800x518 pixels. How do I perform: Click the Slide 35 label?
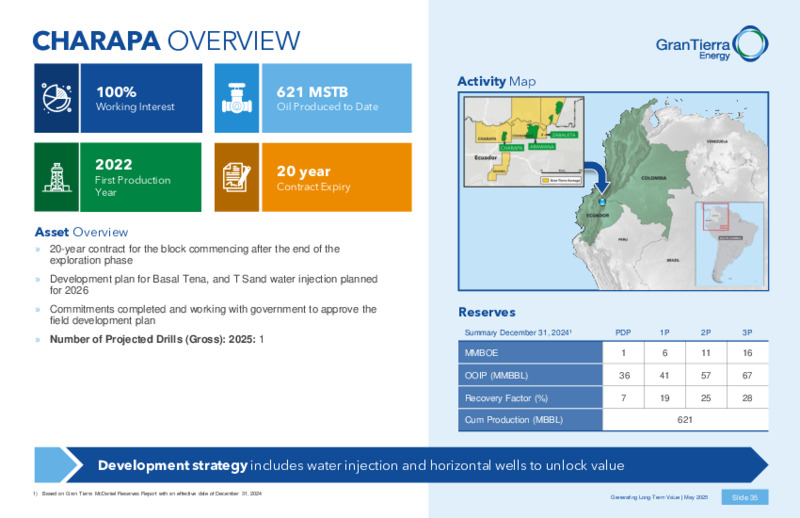click(x=745, y=497)
